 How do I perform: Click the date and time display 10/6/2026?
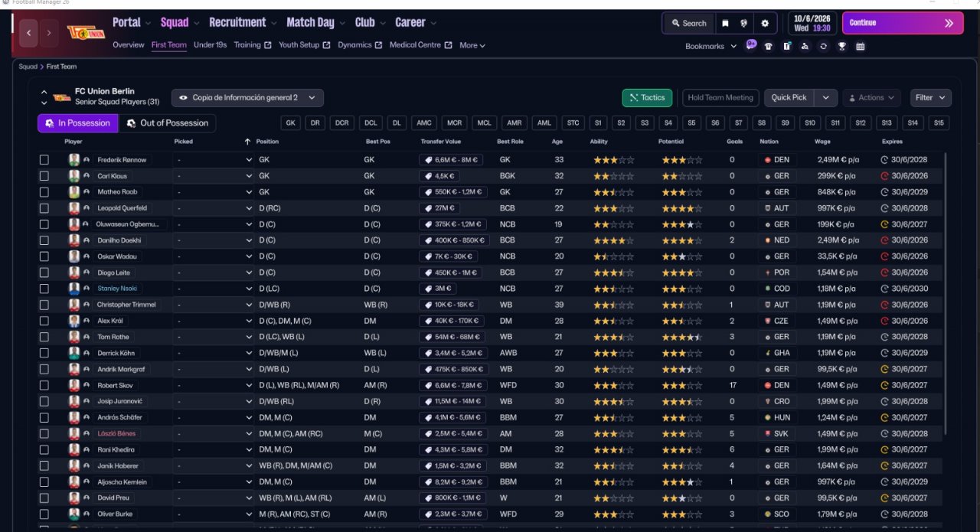coord(812,23)
